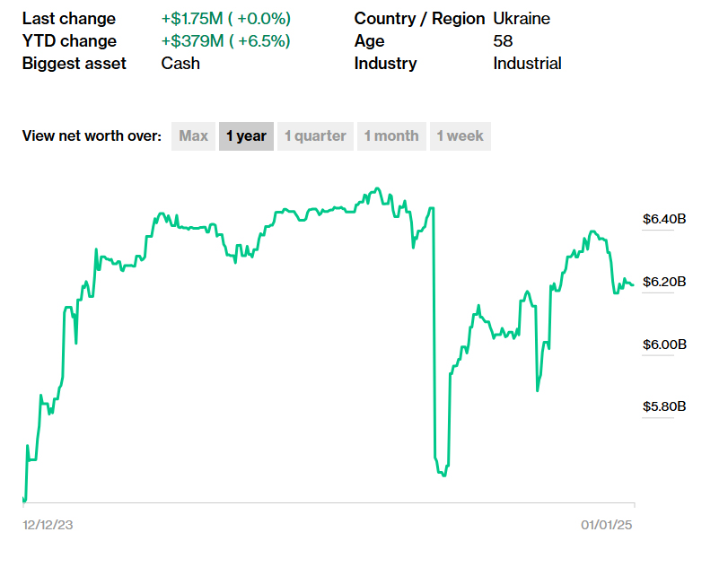The image size is (728, 567).
Task: Click the $6.40B axis label
Action: click(x=664, y=219)
